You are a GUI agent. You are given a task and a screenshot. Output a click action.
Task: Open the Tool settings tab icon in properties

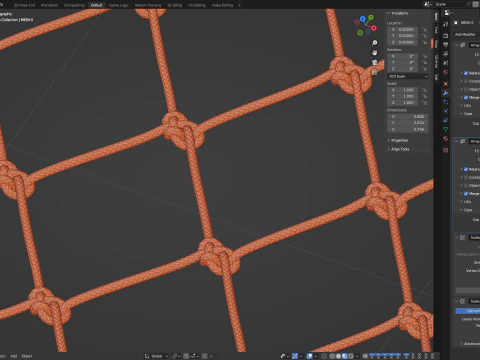(446, 24)
